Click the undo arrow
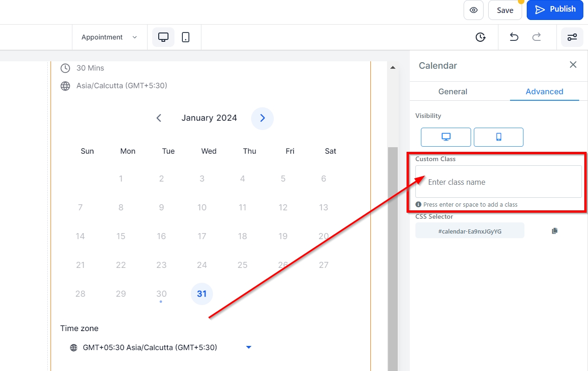This screenshot has height=371, width=588. coord(514,37)
